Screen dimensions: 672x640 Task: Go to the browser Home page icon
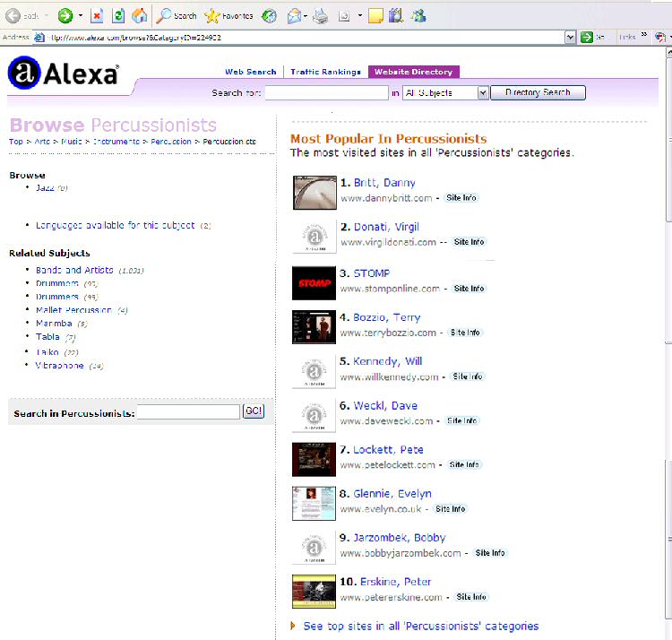tap(139, 15)
